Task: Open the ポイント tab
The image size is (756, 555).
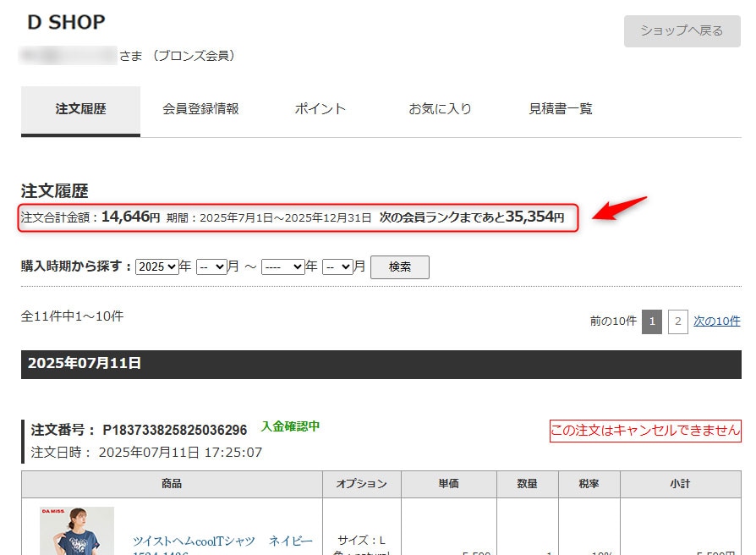Action: pyautogui.click(x=320, y=109)
